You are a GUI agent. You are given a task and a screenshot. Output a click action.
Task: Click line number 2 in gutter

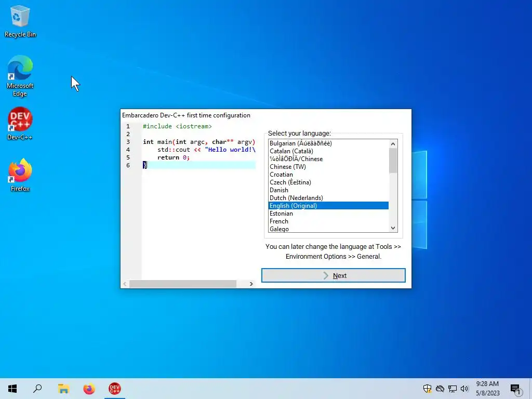pyautogui.click(x=128, y=134)
